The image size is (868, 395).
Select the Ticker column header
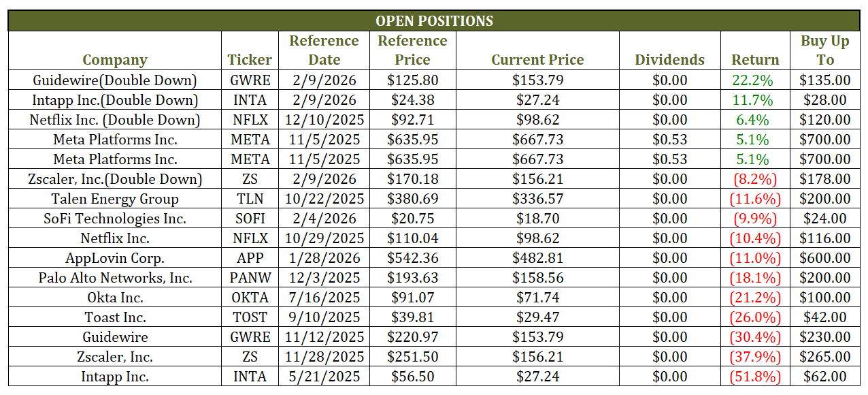click(x=250, y=60)
